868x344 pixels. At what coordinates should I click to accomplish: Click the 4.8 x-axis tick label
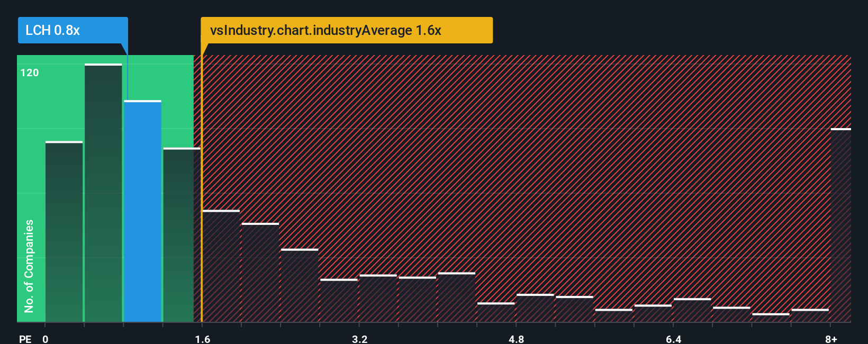[517, 339]
